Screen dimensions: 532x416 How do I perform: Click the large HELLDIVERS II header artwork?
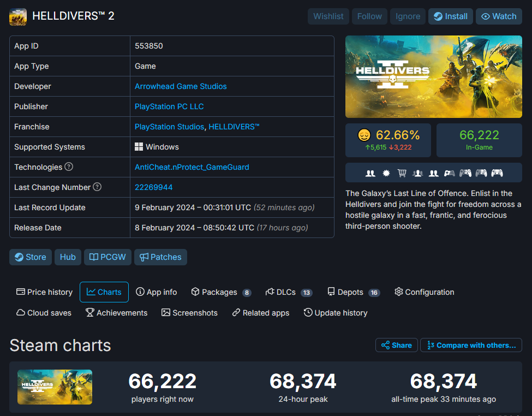434,77
